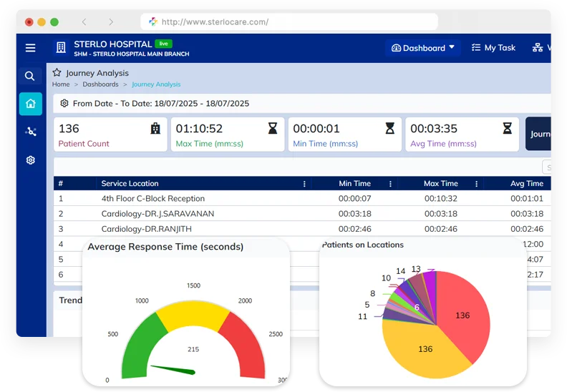567x392 pixels.
Task: Click the Patient Count summary card
Action: 110,134
